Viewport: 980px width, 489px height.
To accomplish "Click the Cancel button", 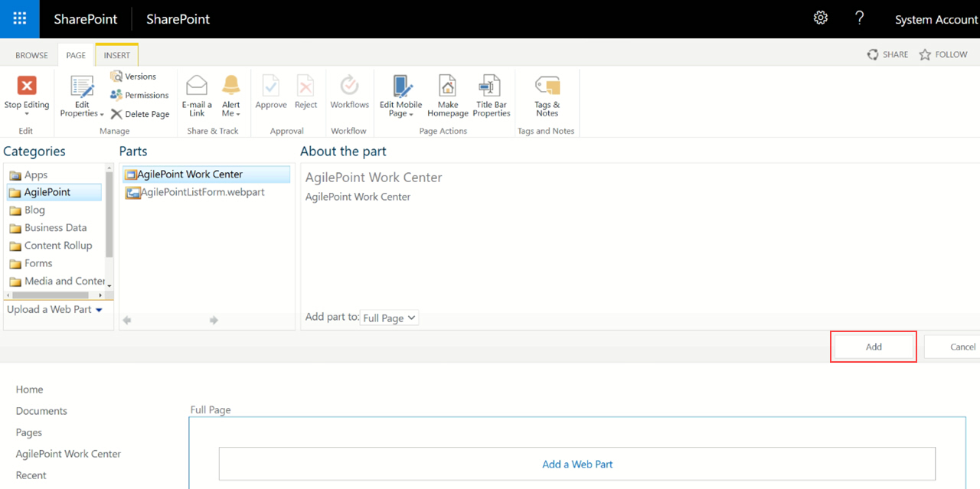I will 953,347.
